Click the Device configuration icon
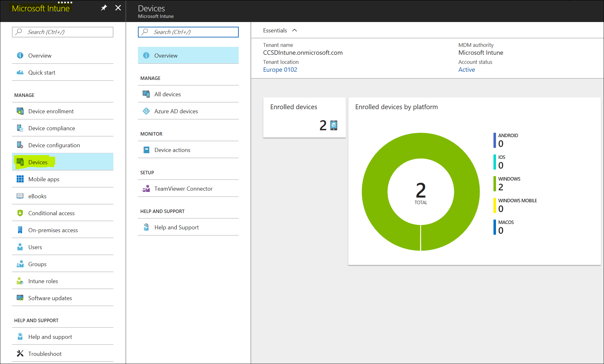 tap(20, 145)
